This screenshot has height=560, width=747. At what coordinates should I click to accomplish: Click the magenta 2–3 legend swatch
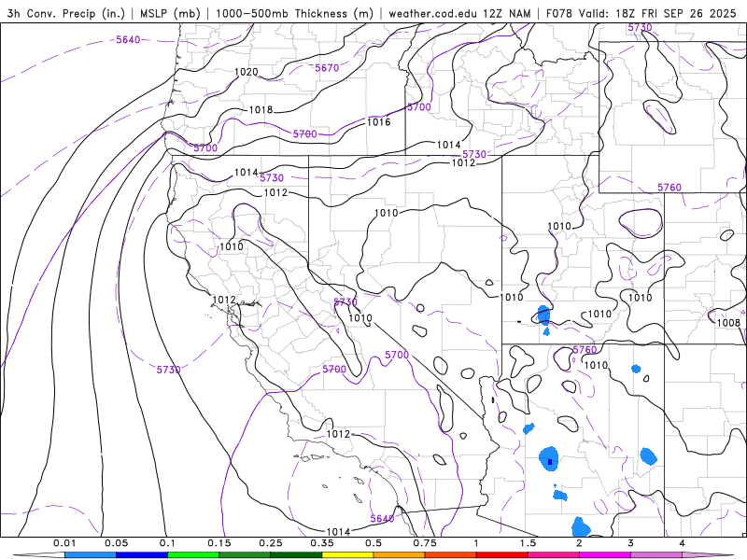point(605,555)
